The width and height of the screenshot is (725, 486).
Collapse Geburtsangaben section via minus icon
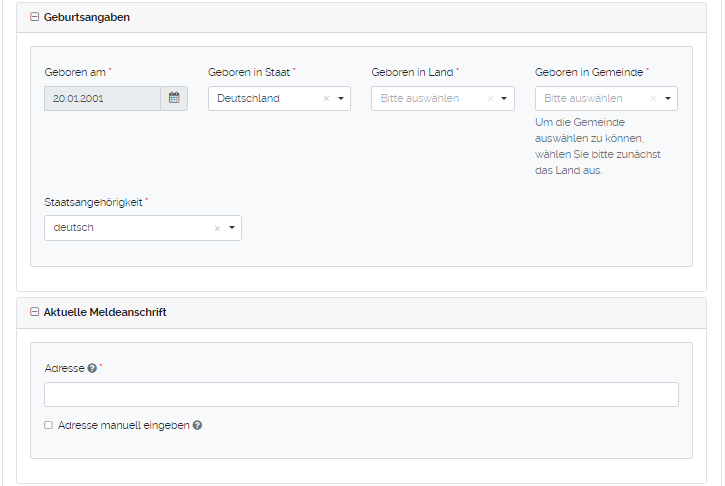[x=35, y=17]
